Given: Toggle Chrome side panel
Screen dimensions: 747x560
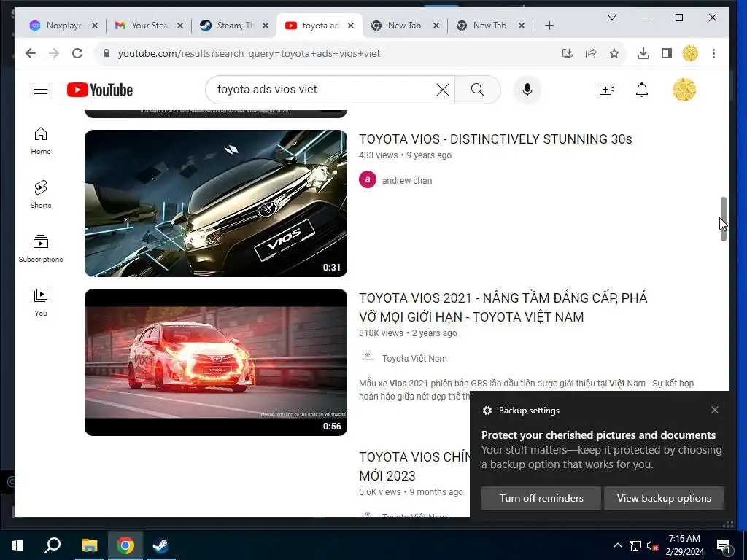Looking at the screenshot, I should click(x=667, y=53).
